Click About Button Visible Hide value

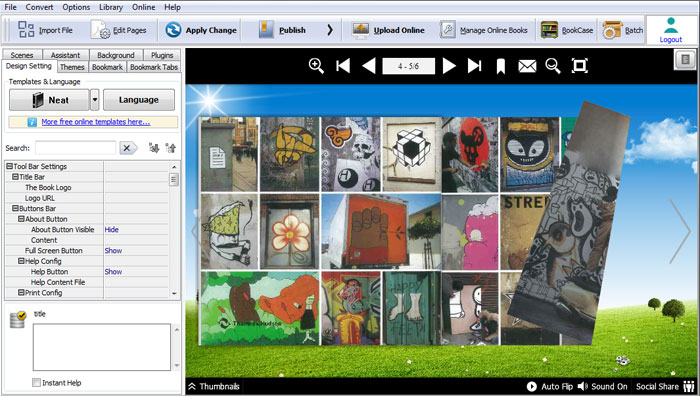pos(112,229)
